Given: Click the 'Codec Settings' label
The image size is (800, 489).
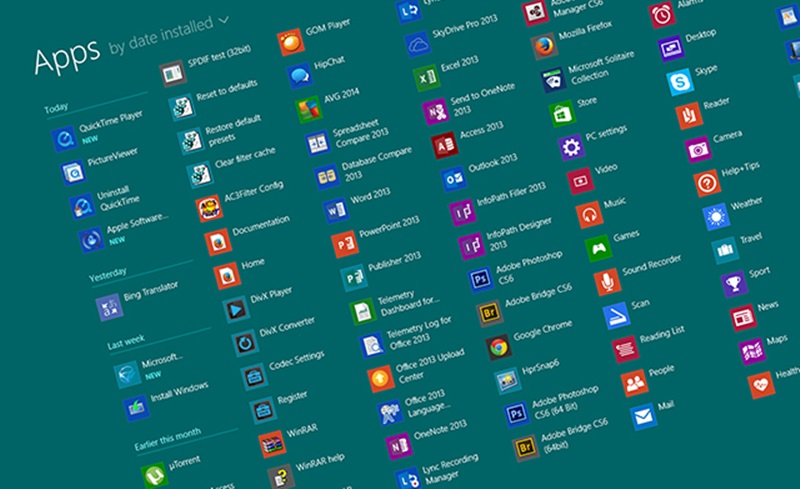Looking at the screenshot, I should pyautogui.click(x=296, y=360).
